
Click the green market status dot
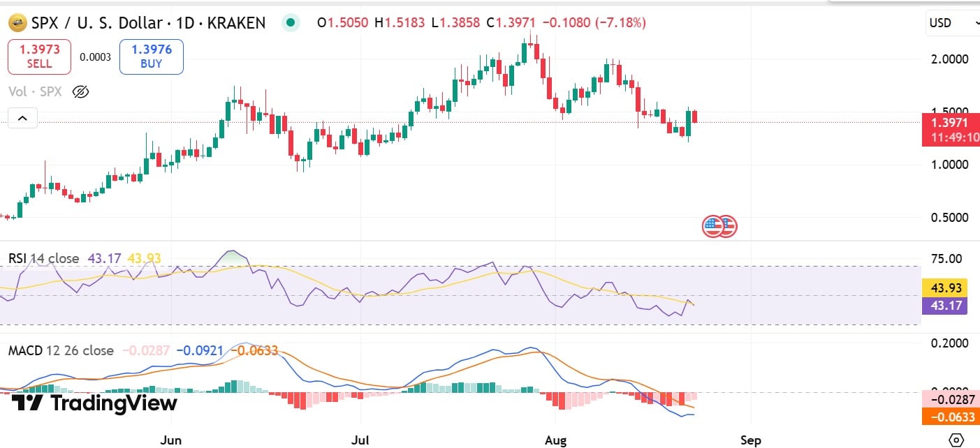(291, 22)
